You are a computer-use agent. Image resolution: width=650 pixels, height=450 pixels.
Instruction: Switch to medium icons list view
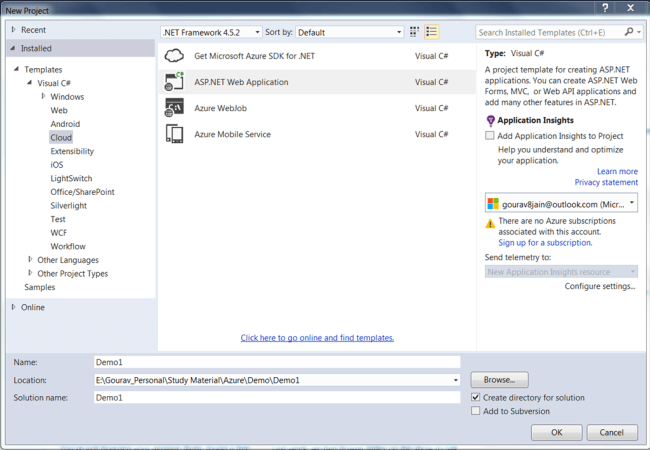pyautogui.click(x=432, y=32)
